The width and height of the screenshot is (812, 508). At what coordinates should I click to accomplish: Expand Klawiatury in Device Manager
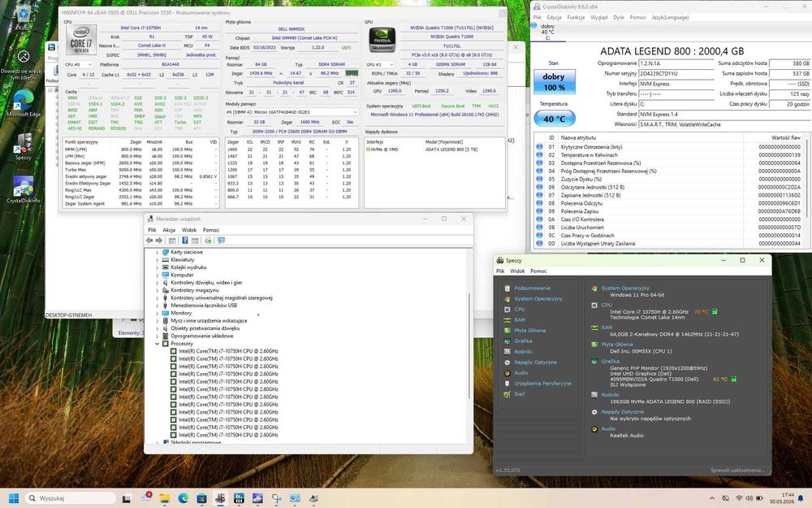click(157, 260)
